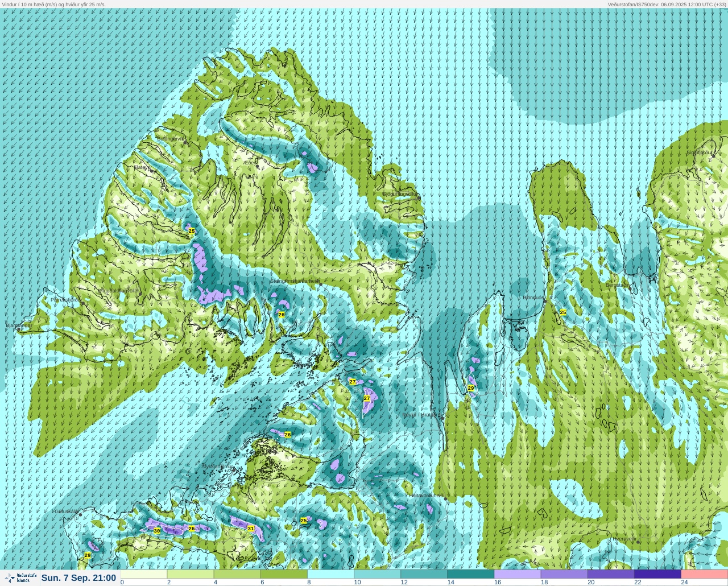Click the gust marker 26 above Stykkishólmur
Viewport: 728px width, 586px height.
288,435
